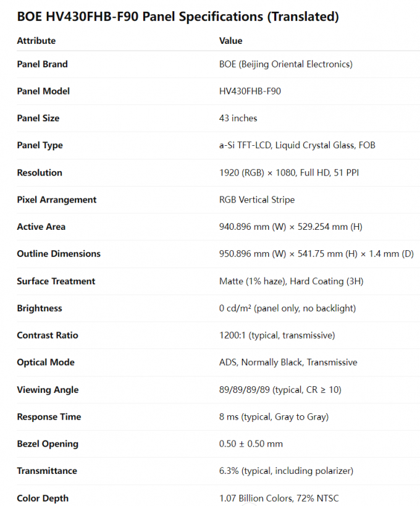Screen dimensions: 420x506
Task: Click the Matte surface treatment value
Action: 292,281
